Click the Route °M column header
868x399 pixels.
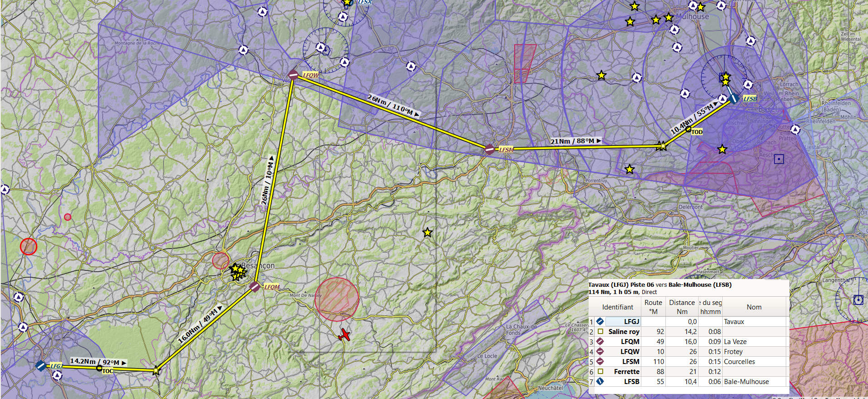pyautogui.click(x=653, y=307)
